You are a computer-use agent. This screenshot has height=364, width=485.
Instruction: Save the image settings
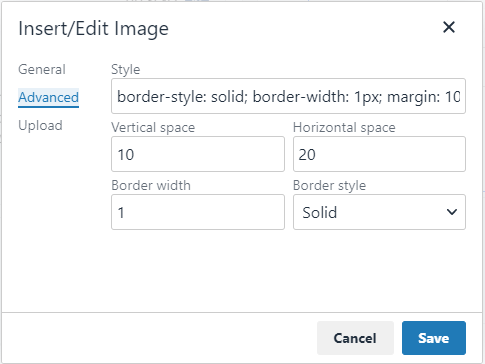tap(434, 338)
